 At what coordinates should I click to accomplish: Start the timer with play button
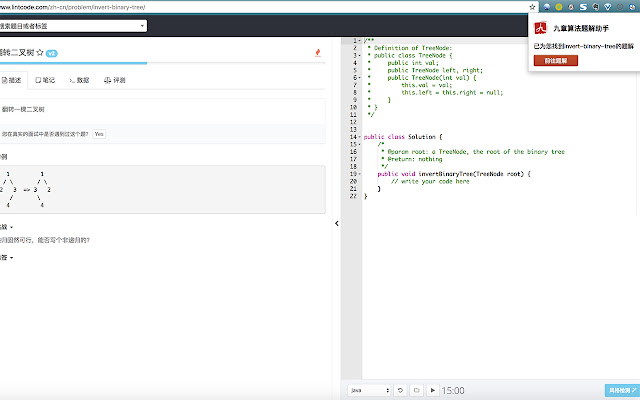point(432,390)
